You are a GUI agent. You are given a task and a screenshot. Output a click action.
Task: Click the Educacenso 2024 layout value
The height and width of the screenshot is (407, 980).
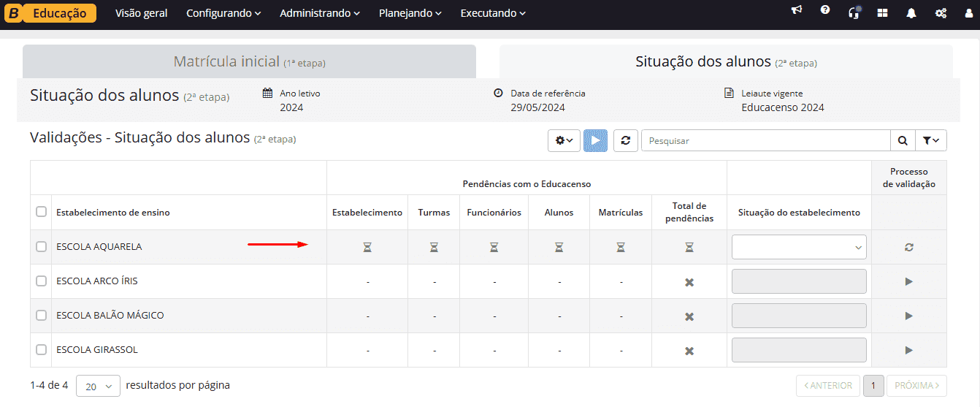pyautogui.click(x=783, y=107)
